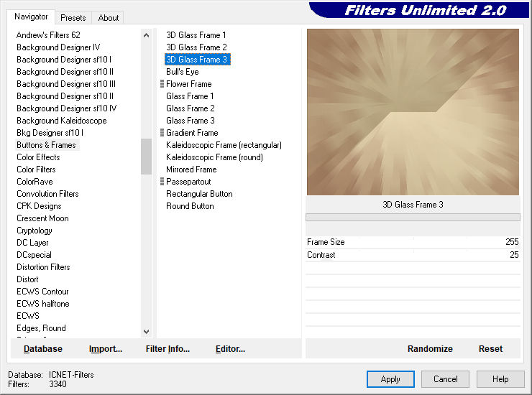Viewport: 532px width, 395px height.
Task: Choose 3D Glass Frame 1 filter
Action: tap(196, 35)
